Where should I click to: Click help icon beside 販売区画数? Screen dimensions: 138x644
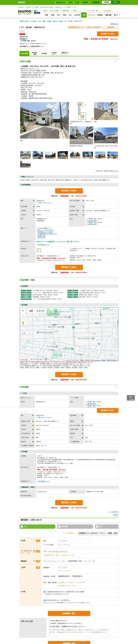(34, 207)
